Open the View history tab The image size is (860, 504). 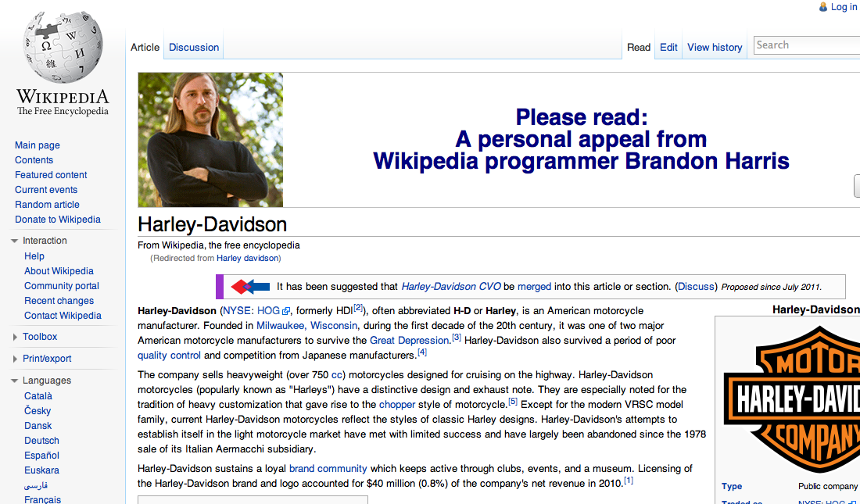[x=715, y=48]
